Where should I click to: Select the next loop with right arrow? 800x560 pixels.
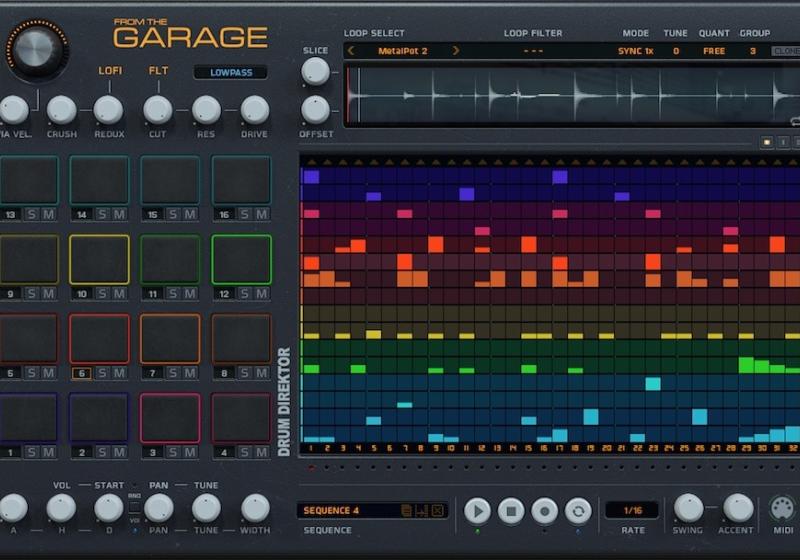coord(456,50)
